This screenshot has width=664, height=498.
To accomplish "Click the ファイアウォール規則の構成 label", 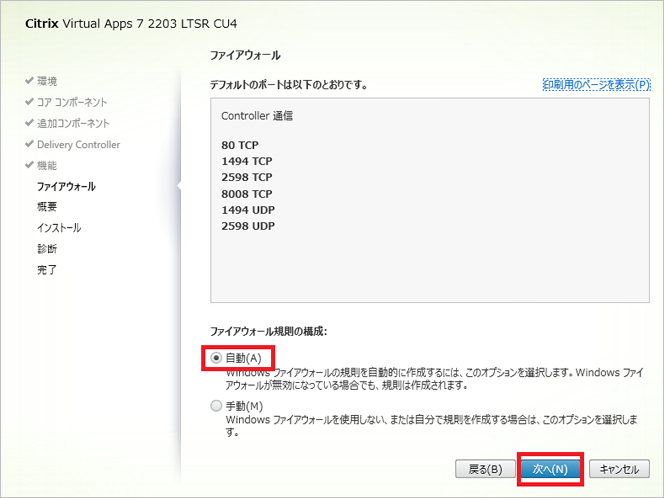I will point(268,331).
